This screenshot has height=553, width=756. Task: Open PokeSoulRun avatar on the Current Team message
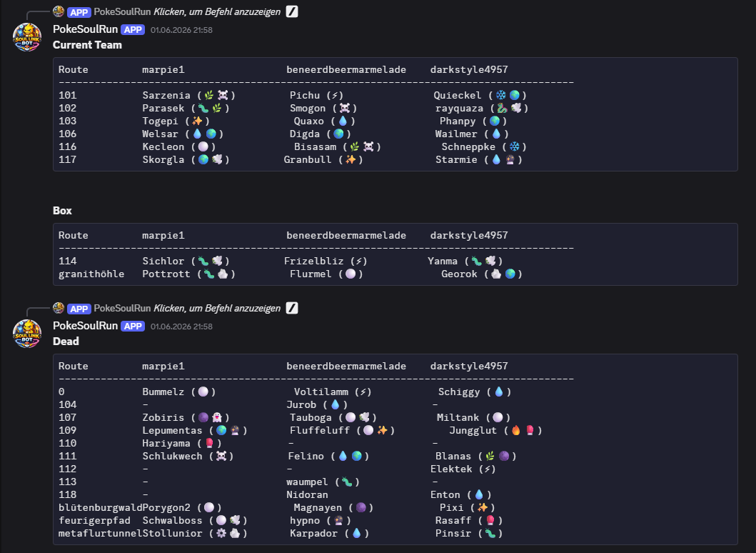pyautogui.click(x=27, y=36)
